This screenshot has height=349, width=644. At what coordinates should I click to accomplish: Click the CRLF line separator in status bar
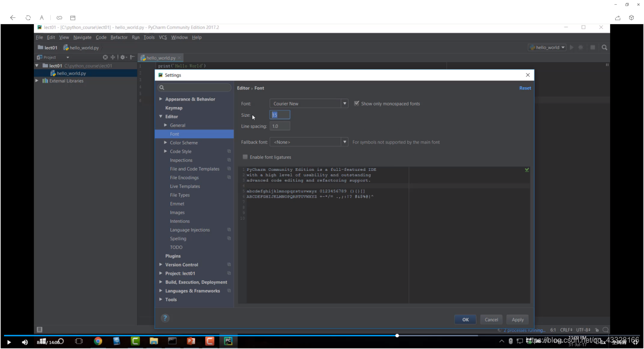566,330
